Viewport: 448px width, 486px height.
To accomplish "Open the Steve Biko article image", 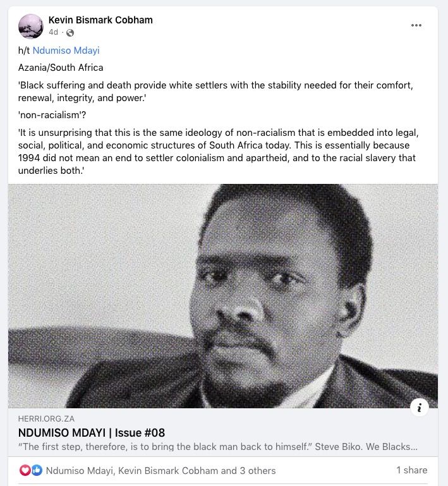I will click(x=222, y=295).
